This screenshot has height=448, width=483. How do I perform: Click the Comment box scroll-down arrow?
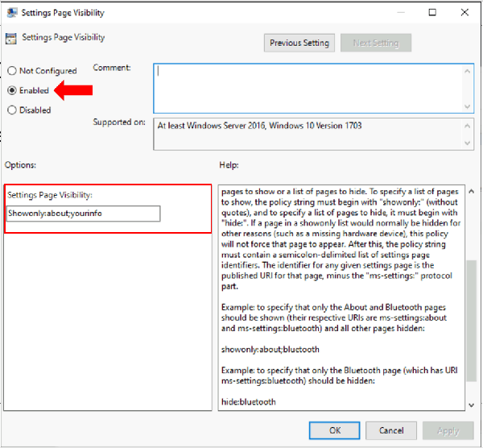pyautogui.click(x=469, y=105)
